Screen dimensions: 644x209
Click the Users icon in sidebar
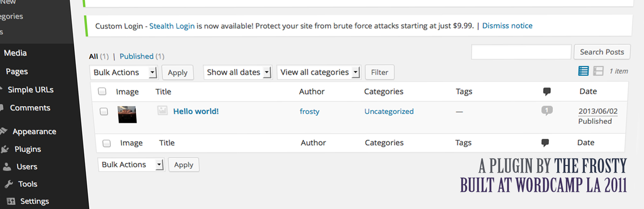tap(7, 167)
